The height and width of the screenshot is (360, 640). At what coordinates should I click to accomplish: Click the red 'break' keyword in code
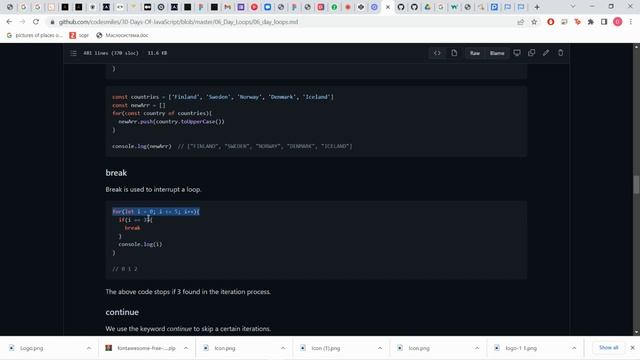coord(133,228)
